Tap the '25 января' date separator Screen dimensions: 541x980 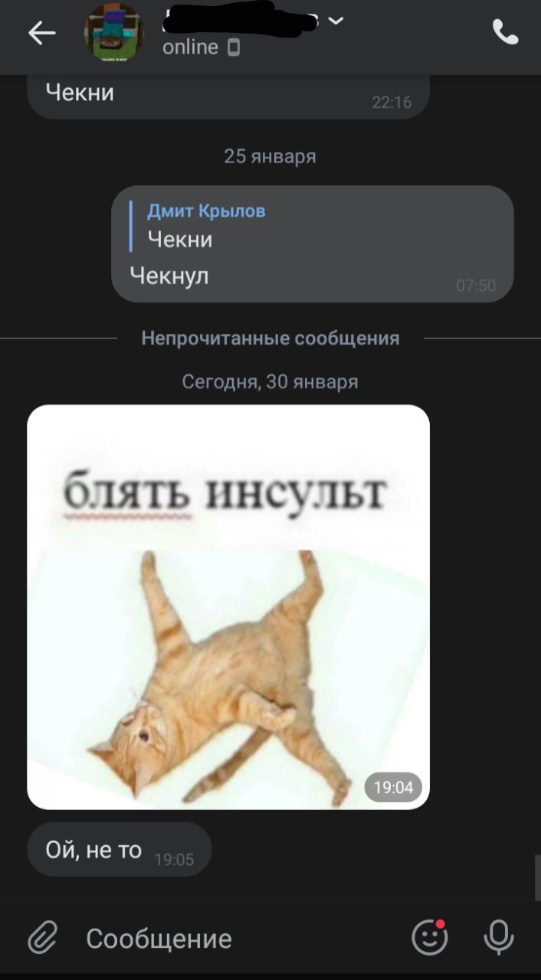point(270,156)
